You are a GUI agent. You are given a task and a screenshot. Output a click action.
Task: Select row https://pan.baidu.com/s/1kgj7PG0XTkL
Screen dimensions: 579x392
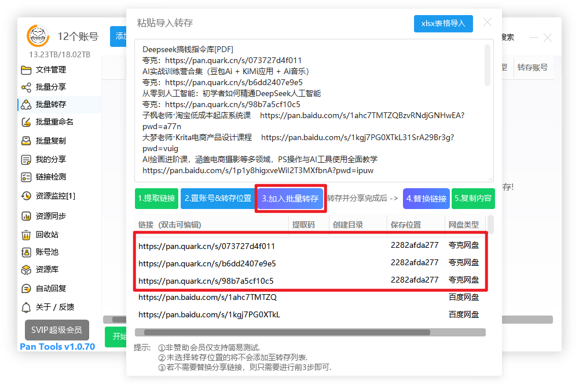[x=310, y=314]
